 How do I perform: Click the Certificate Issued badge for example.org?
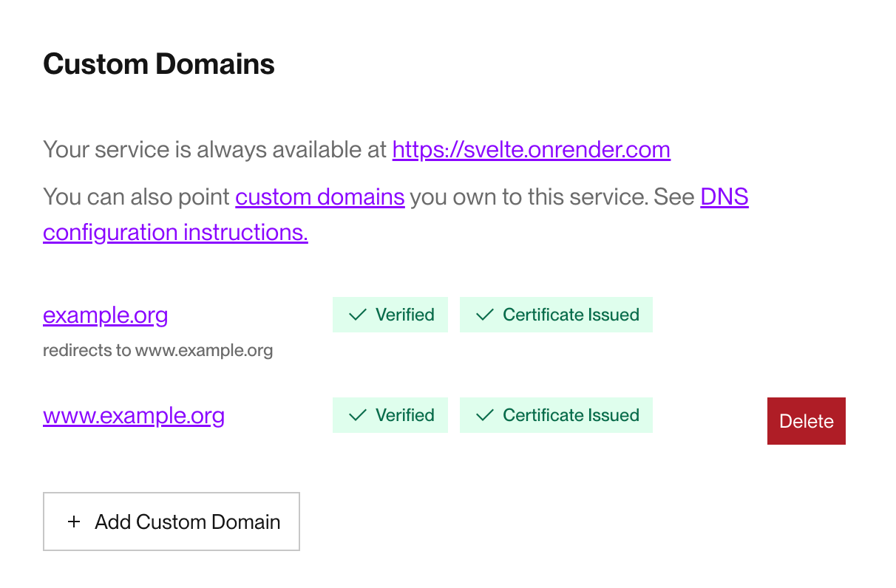556,314
